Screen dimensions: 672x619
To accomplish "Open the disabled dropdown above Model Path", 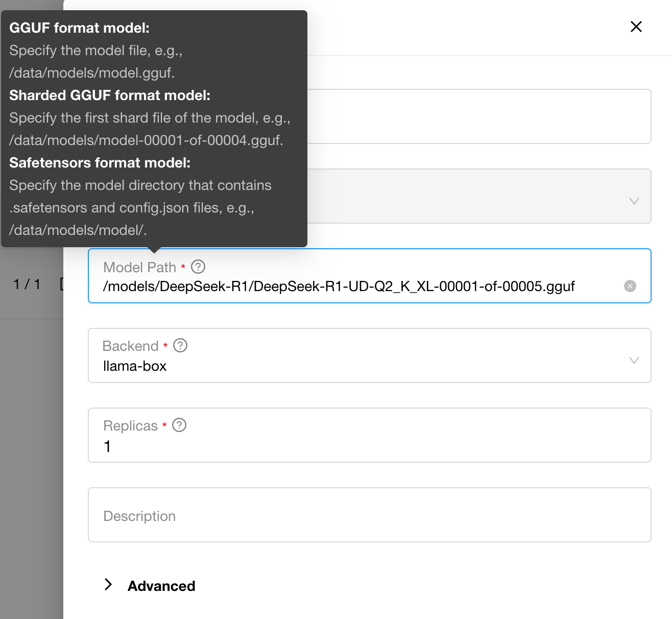I will 460,196.
